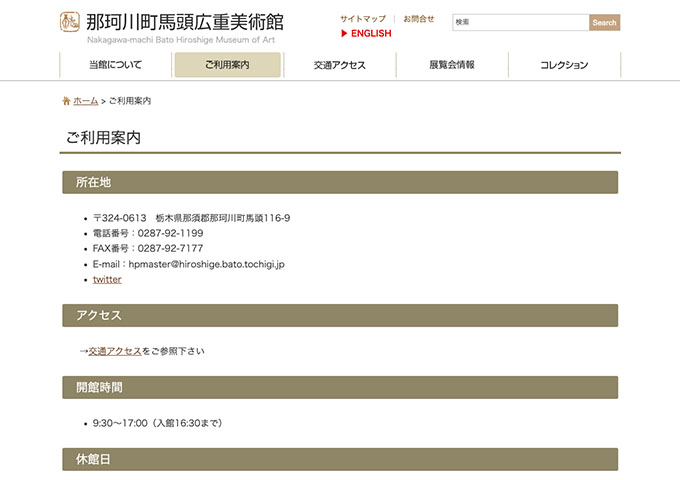The width and height of the screenshot is (680, 480).
Task: Click the 所在地 section header
Action: pos(340,182)
